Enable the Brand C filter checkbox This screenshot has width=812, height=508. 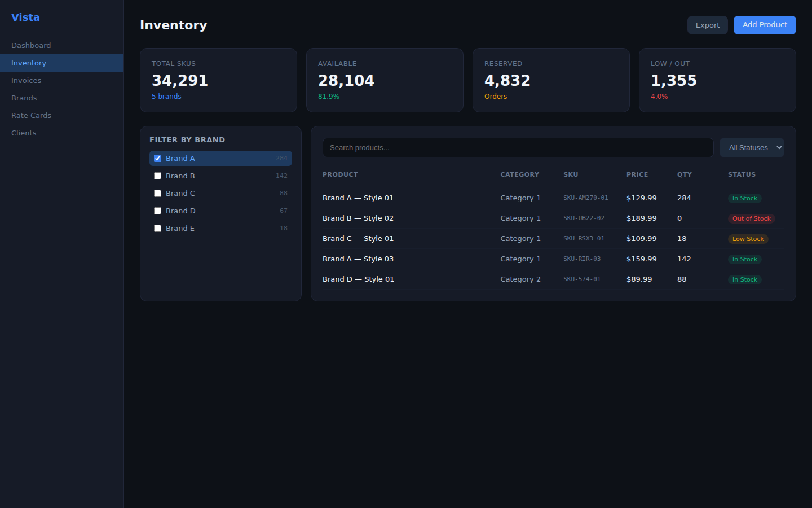(158, 194)
